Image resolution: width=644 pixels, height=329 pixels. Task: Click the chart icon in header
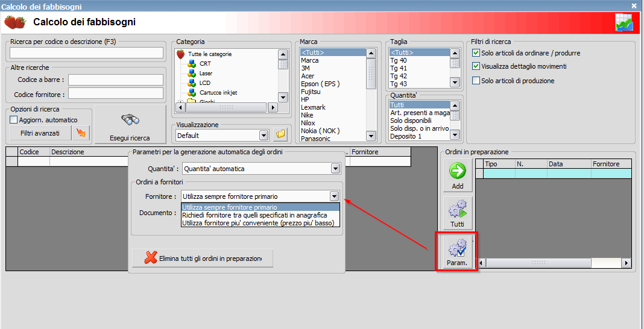pyautogui.click(x=624, y=22)
